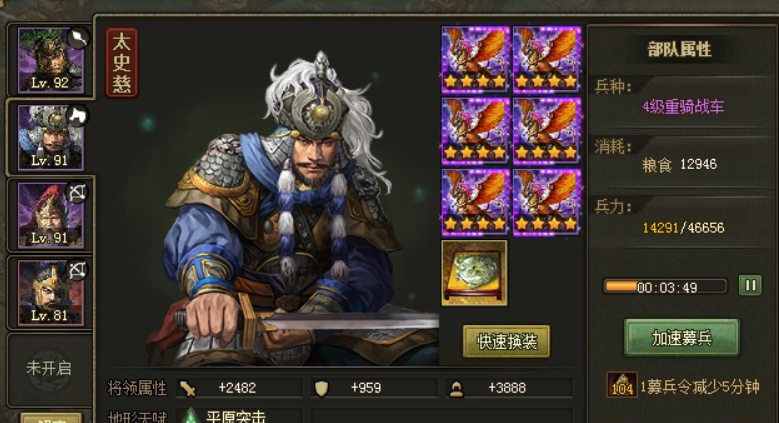Open the middle-right phoenix equipment slot

547,131
